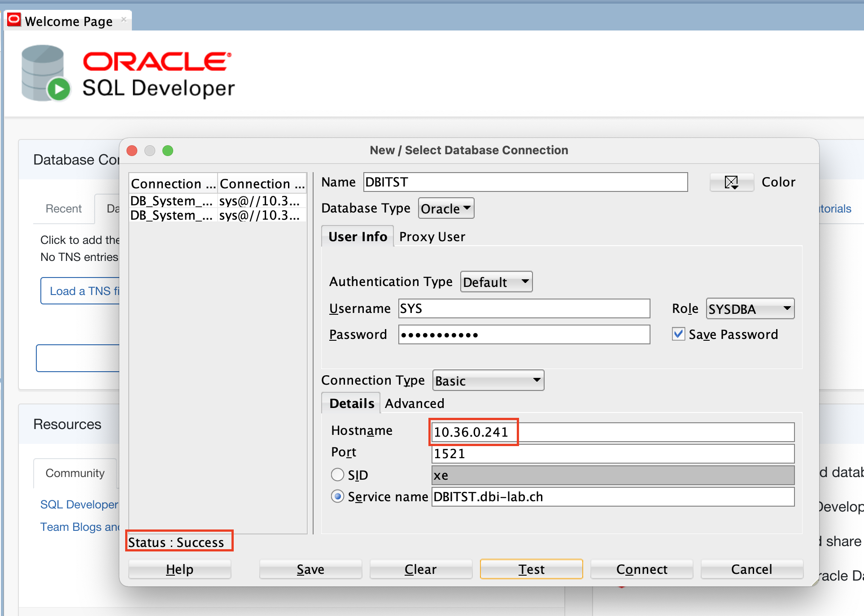864x616 pixels.
Task: Select the Advanced tab
Action: click(415, 403)
